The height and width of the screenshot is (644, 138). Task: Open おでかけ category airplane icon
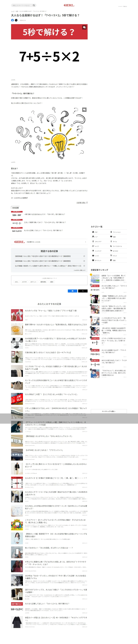[111, 251]
